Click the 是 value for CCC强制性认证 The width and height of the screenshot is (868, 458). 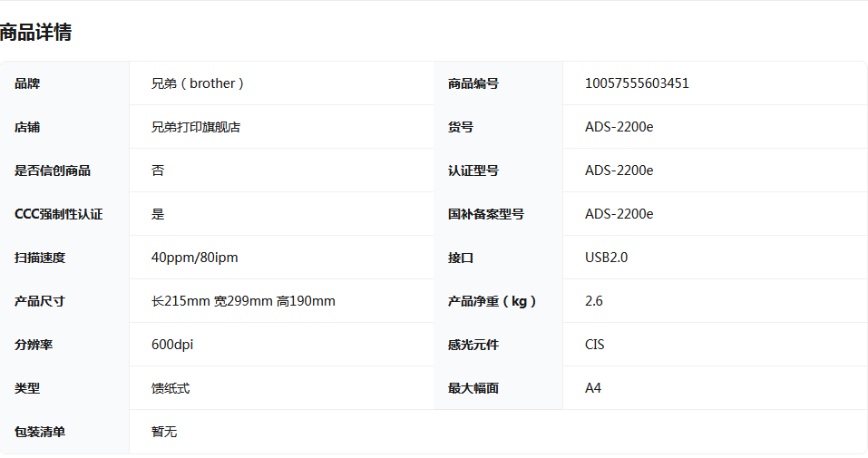(158, 214)
